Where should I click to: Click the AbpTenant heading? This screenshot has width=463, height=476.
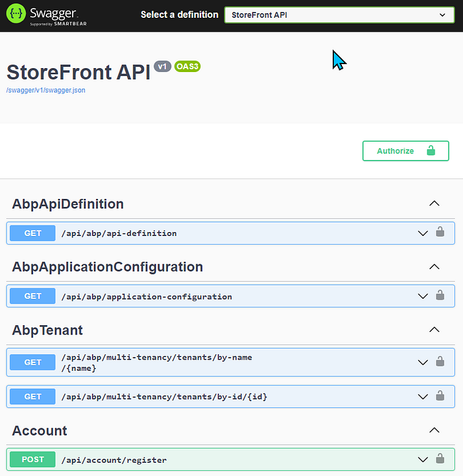[47, 331]
